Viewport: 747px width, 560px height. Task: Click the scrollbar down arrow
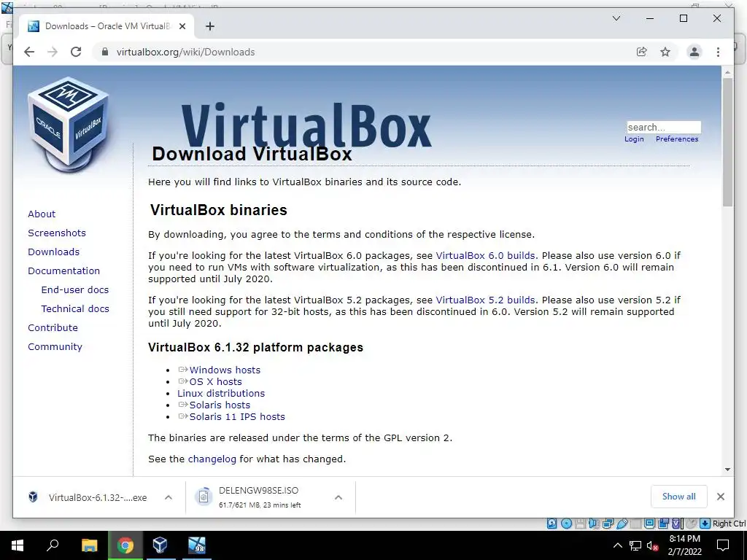727,470
